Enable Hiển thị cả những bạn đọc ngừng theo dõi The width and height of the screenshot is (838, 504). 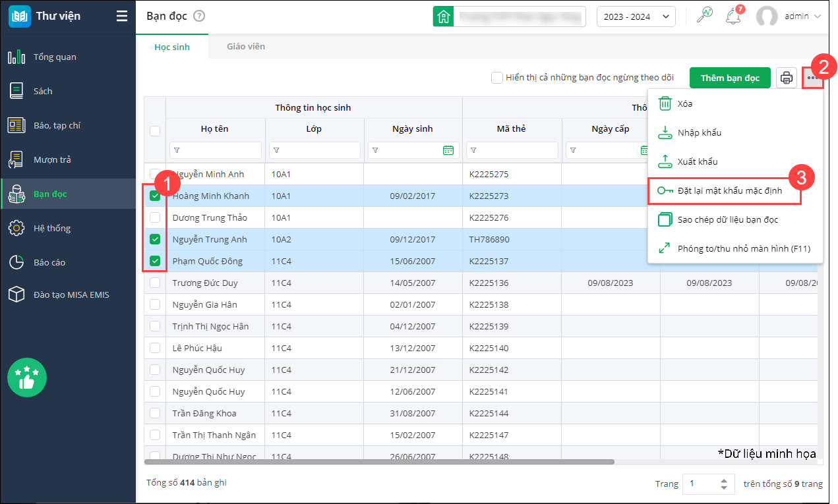point(497,78)
